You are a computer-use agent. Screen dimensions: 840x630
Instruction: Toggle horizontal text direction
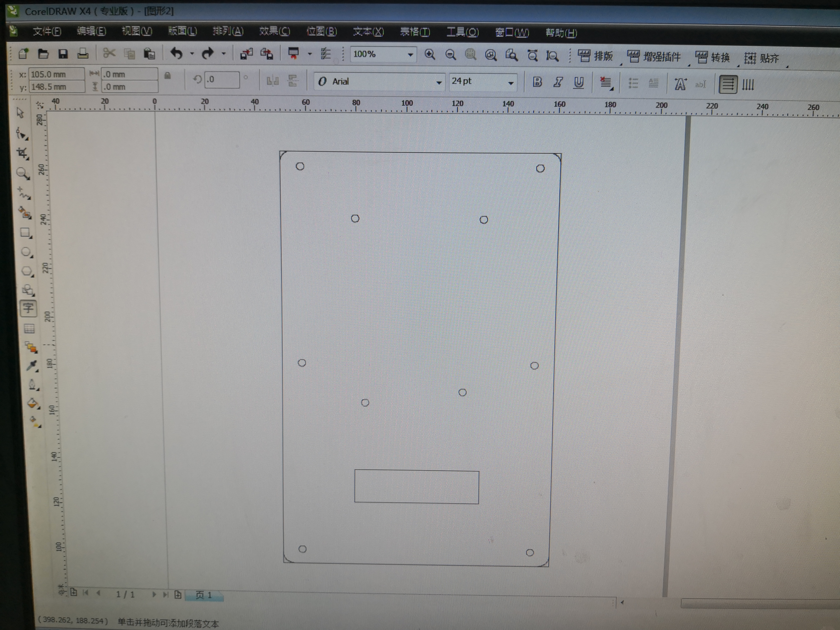pos(728,85)
